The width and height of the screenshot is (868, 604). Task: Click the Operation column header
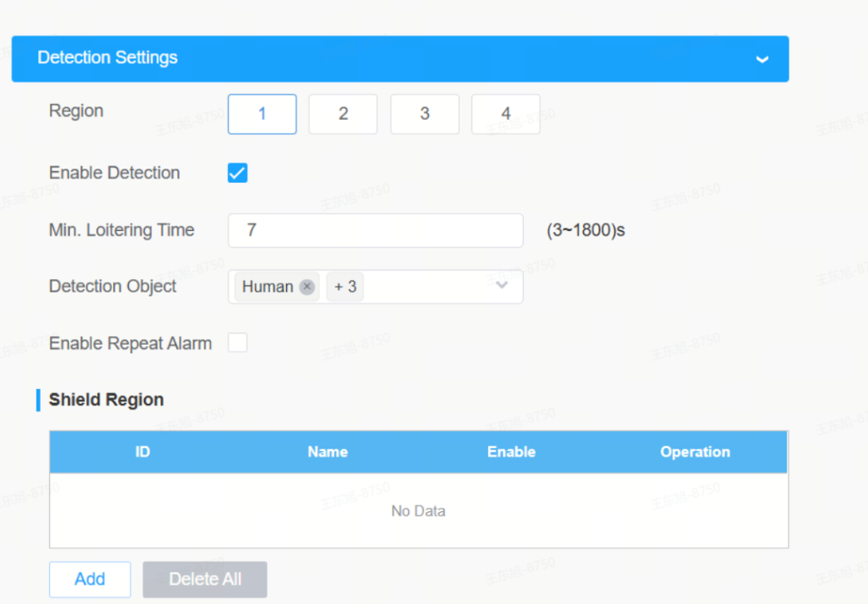tap(695, 452)
